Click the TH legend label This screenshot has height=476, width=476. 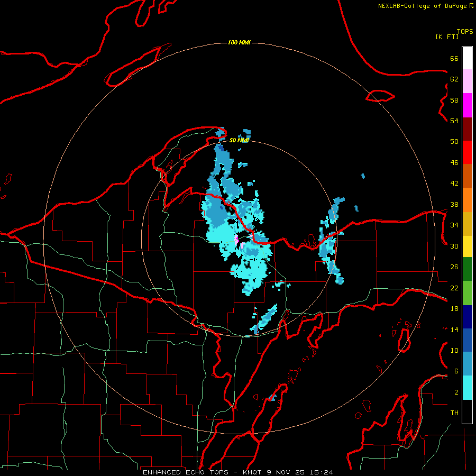[x=454, y=413]
